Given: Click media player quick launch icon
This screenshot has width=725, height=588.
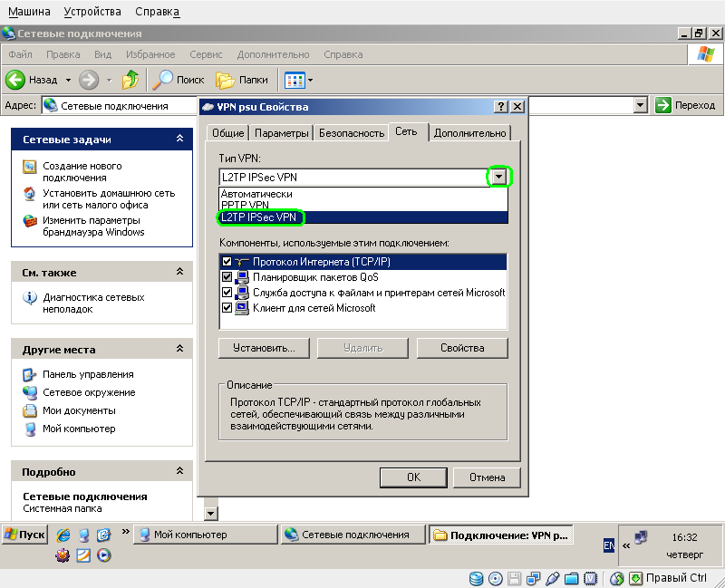Looking at the screenshot, I should [x=104, y=554].
